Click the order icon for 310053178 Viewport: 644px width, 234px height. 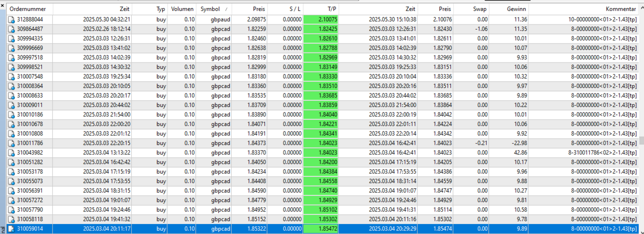[x=12, y=171]
